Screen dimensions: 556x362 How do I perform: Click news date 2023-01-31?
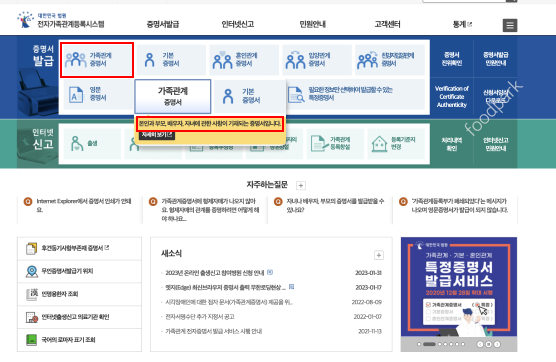tap(368, 273)
